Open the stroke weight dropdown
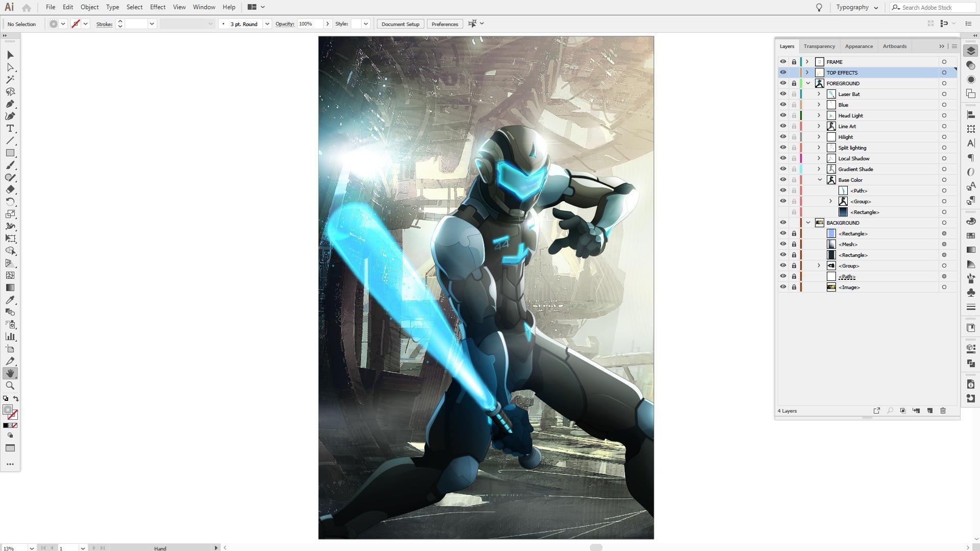Screen dimensions: 980x551 point(152,24)
